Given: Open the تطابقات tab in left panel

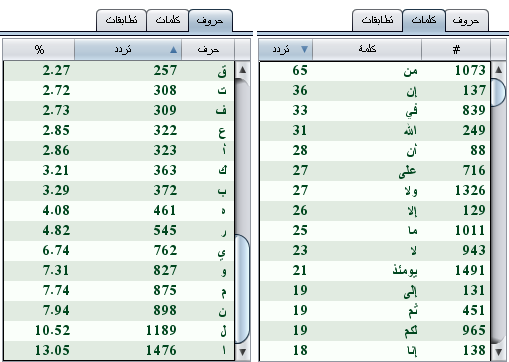Looking at the screenshot, I should (121, 21).
